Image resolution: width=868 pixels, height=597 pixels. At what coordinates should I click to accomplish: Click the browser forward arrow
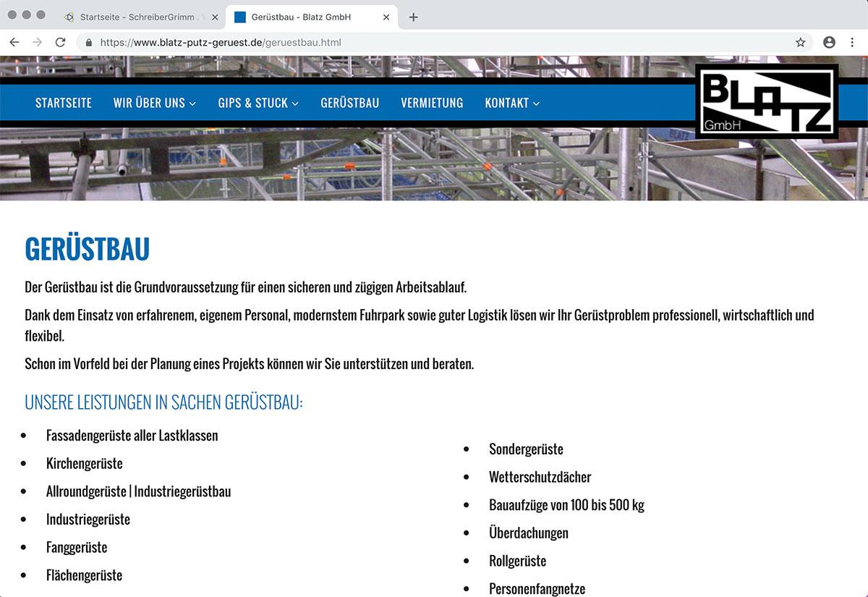[37, 43]
